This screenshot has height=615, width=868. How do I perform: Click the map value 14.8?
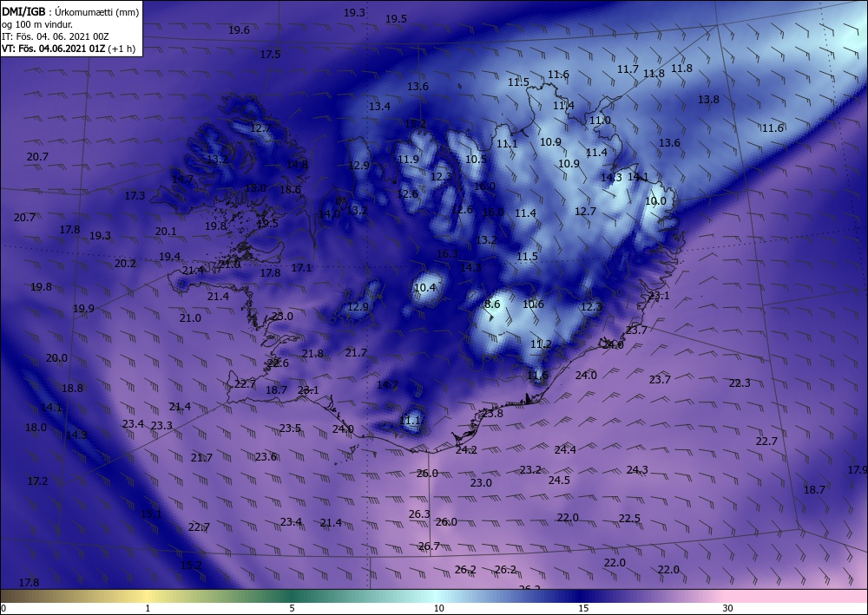click(x=297, y=164)
